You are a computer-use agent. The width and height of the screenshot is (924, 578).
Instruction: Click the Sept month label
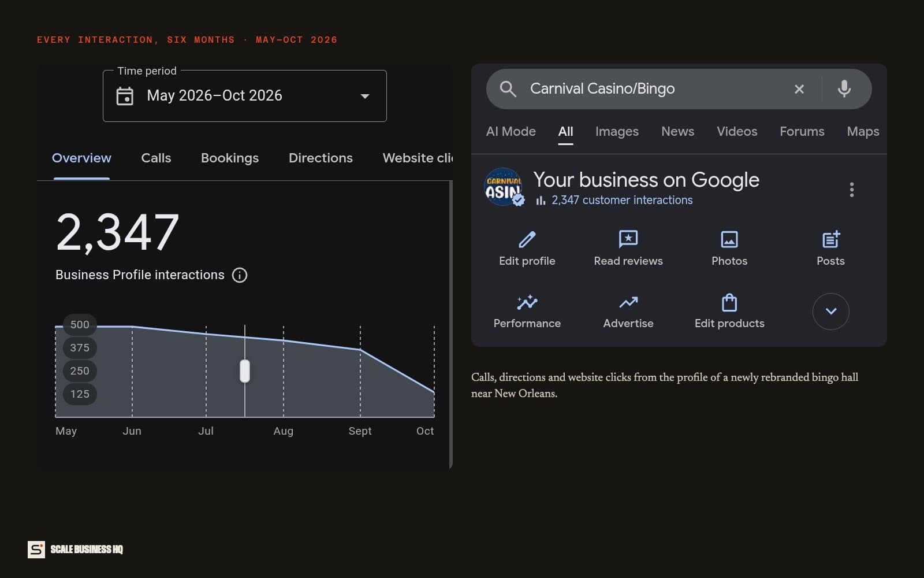pyautogui.click(x=360, y=431)
